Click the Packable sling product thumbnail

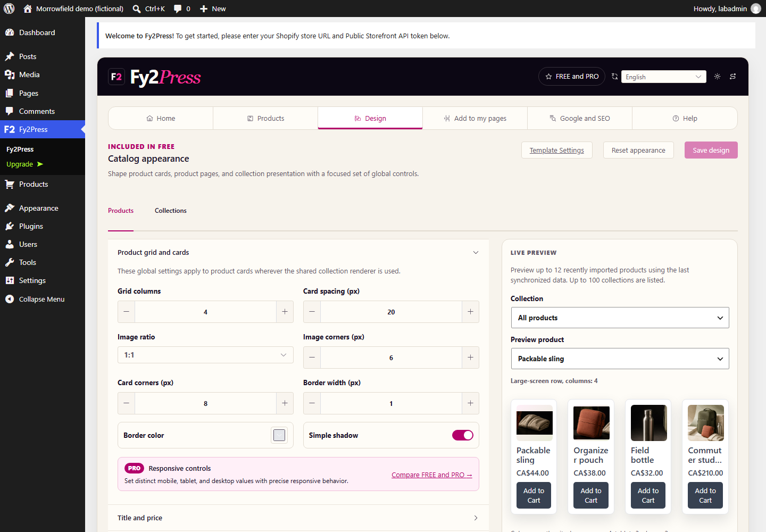click(535, 423)
